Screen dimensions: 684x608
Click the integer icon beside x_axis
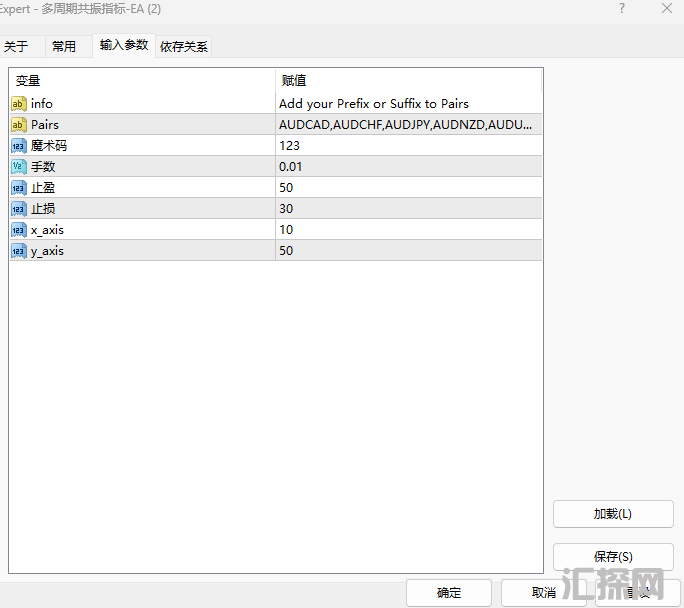[19, 230]
